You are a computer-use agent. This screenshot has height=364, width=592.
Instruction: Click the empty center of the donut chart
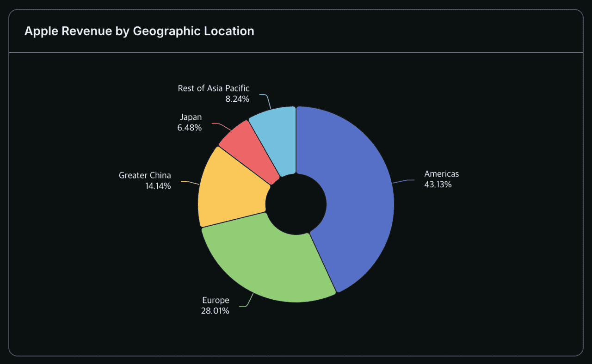296,204
